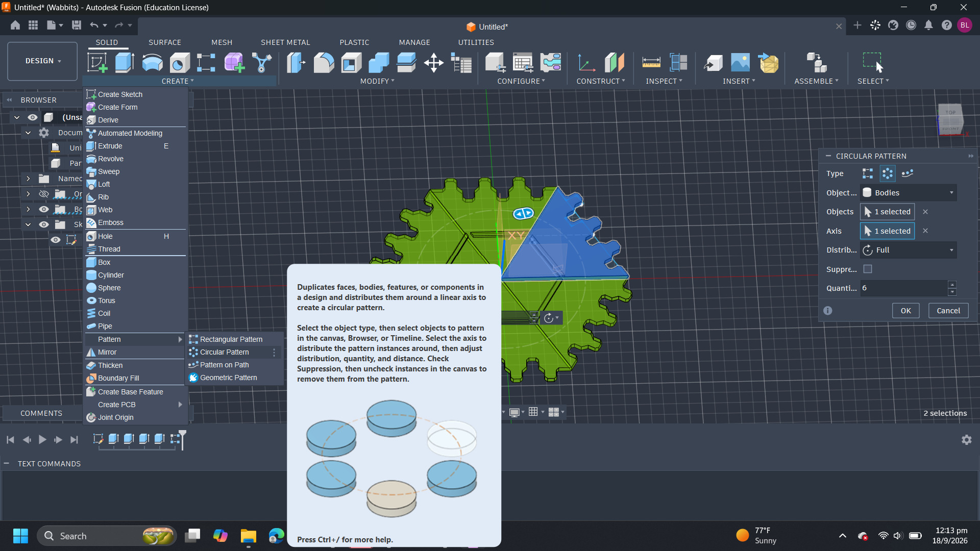Click the Insert Mesh icon
Image resolution: width=980 pixels, height=551 pixels.
(768, 63)
